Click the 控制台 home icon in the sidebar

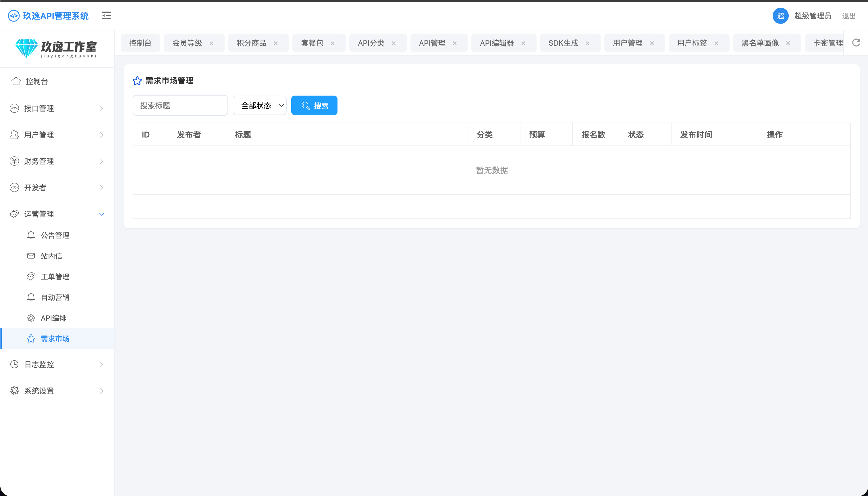(16, 81)
